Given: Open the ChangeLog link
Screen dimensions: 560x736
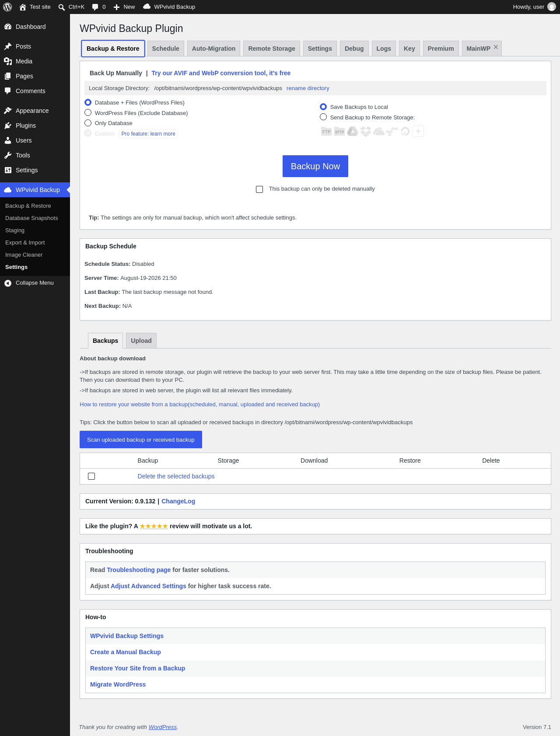Looking at the screenshot, I should coord(178,501).
